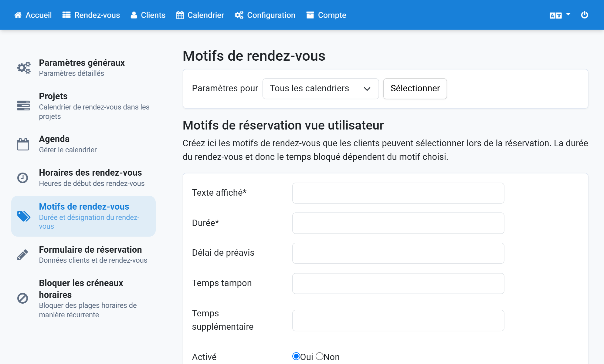Screen dimensions: 604x364
Task: Open Paramètres généraux settings link
Action: coord(83,68)
